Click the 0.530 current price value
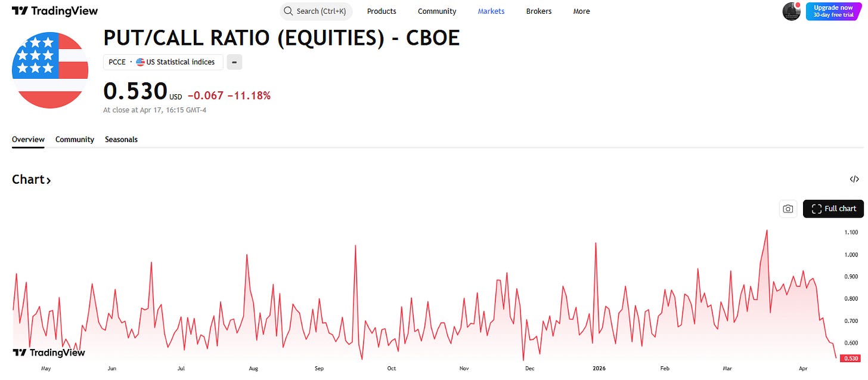868x380 pixels. (x=135, y=91)
